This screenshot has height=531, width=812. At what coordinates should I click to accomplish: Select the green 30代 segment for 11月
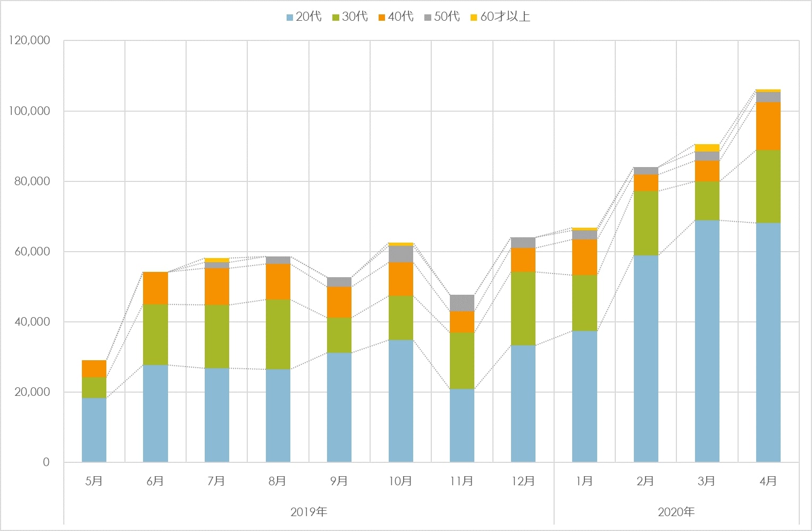pos(462,361)
